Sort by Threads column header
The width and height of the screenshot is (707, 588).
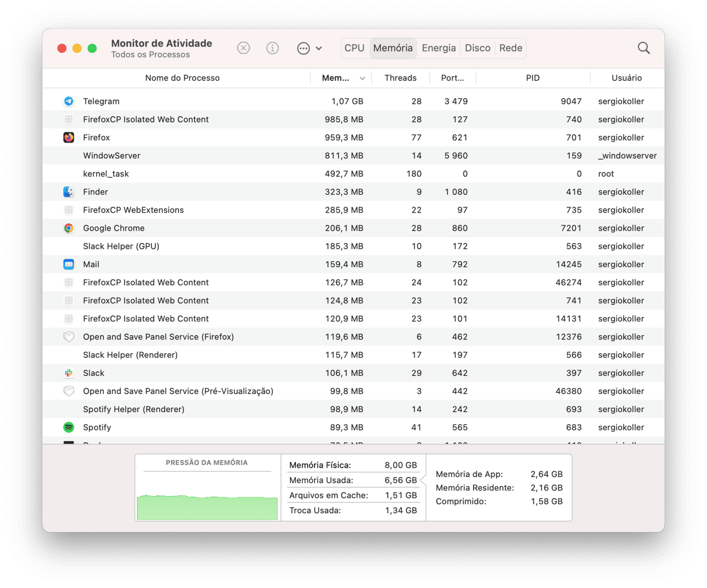(401, 78)
